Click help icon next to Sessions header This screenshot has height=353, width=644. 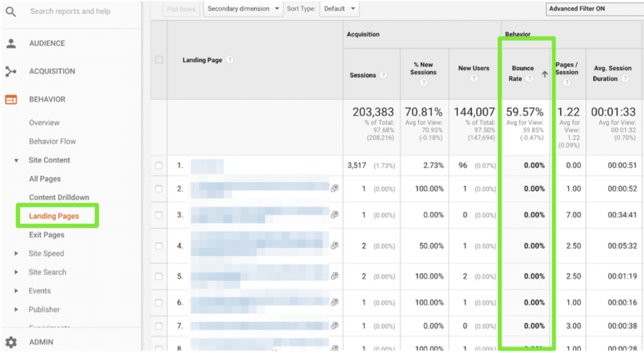tap(383, 75)
